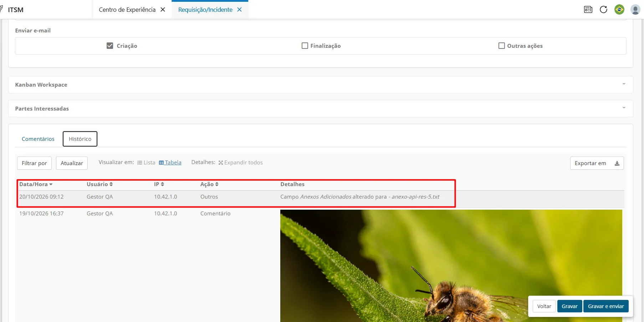644x322 pixels.
Task: Switch to Centro de Experiência tab
Action: pos(127,10)
